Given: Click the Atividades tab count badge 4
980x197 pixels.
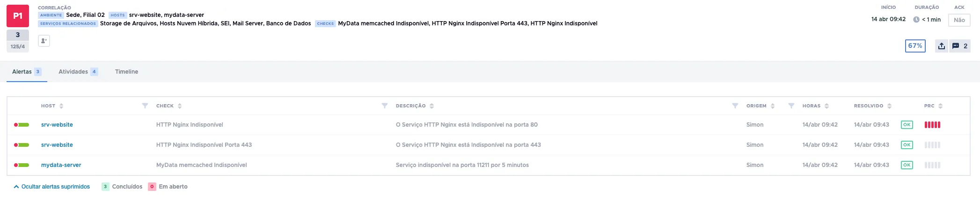Looking at the screenshot, I should pyautogui.click(x=94, y=72).
